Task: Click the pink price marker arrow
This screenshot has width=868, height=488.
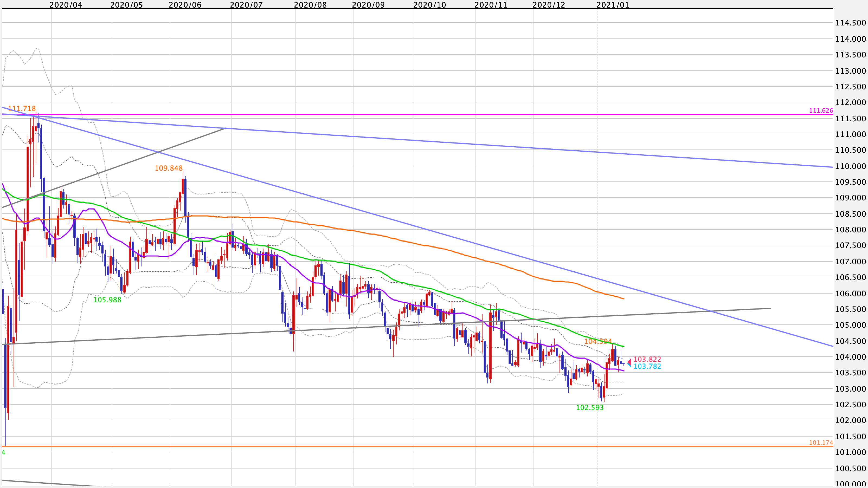Action: click(629, 362)
